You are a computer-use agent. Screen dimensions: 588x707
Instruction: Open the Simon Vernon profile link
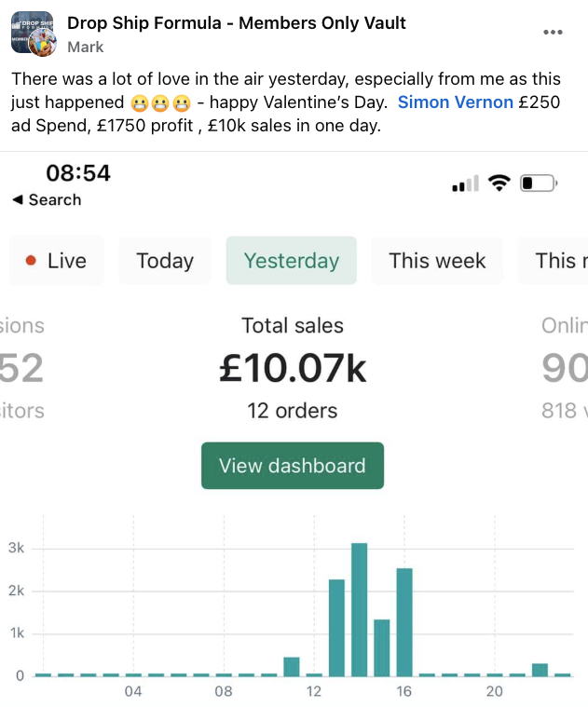[456, 102]
